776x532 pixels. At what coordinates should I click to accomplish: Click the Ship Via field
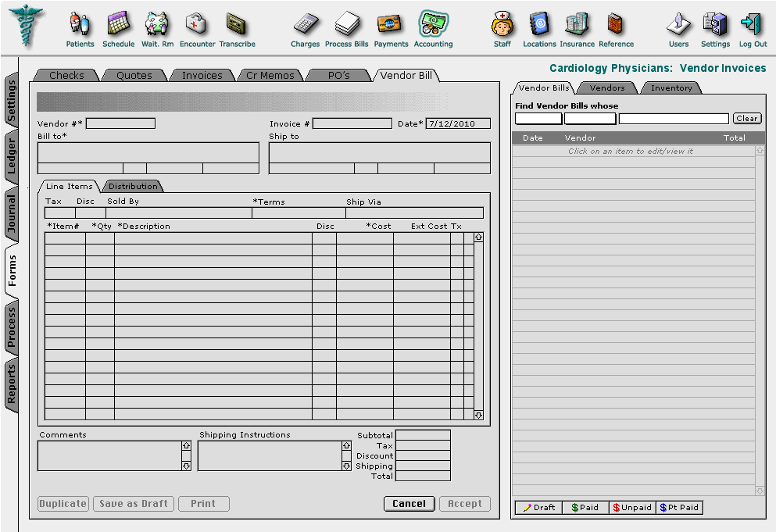[415, 212]
